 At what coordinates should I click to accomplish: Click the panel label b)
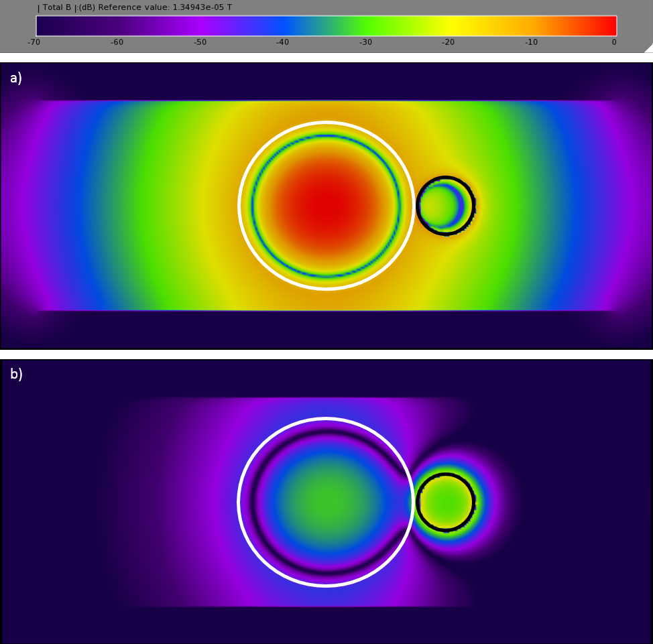point(16,375)
